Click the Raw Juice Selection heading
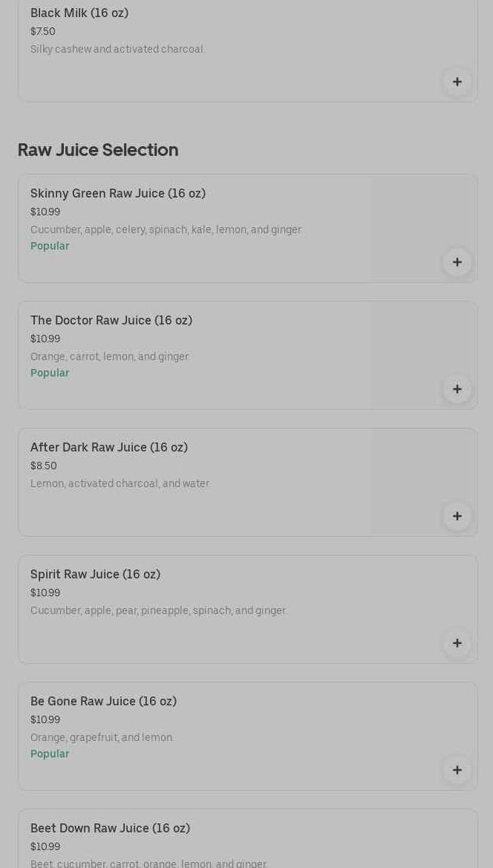 [x=98, y=150]
